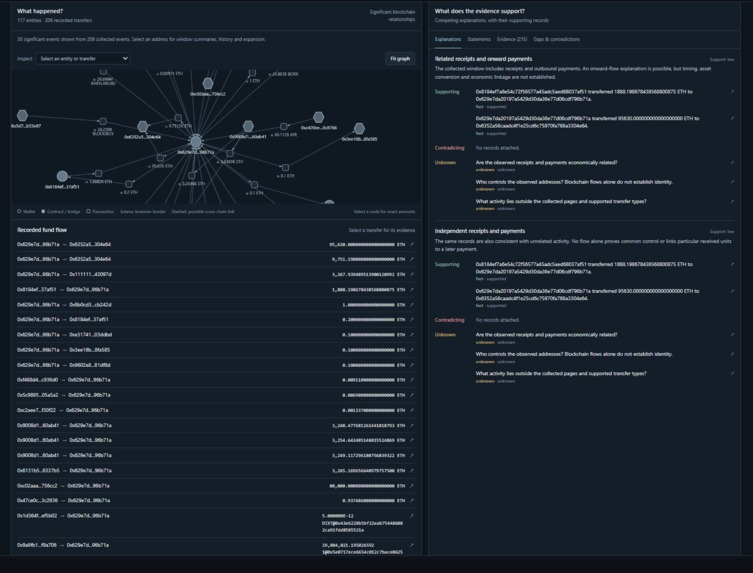Open evidence arrow on the 0xe31741..03ddbd row
This screenshot has height=573, width=753.
click(x=412, y=335)
